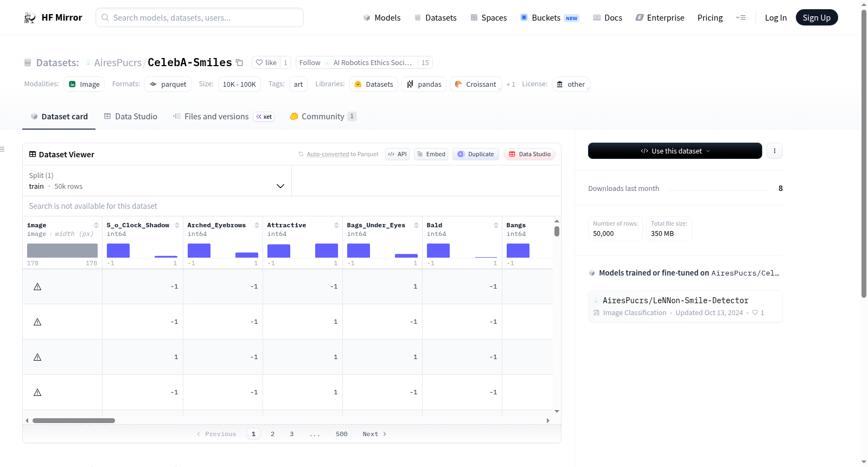
Task: Click the Embed button
Action: tap(431, 154)
